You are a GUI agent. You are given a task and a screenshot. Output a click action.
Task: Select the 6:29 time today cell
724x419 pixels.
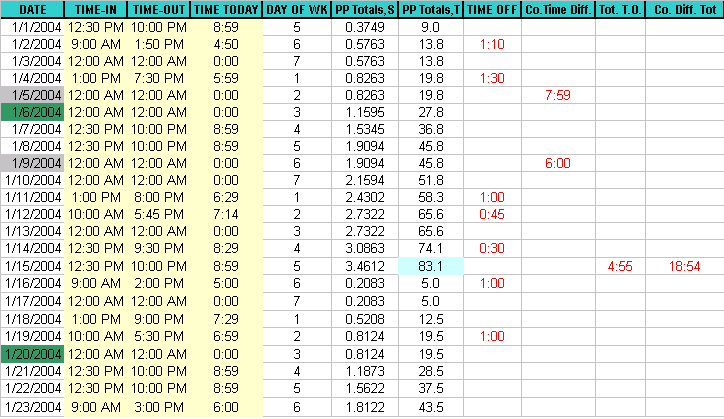pyautogui.click(x=226, y=197)
